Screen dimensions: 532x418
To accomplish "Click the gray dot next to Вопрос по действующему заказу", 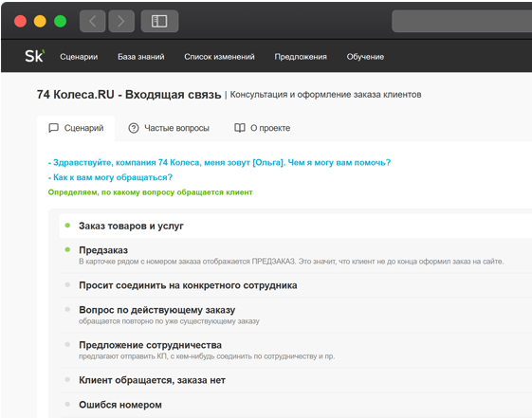I will pos(67,309).
